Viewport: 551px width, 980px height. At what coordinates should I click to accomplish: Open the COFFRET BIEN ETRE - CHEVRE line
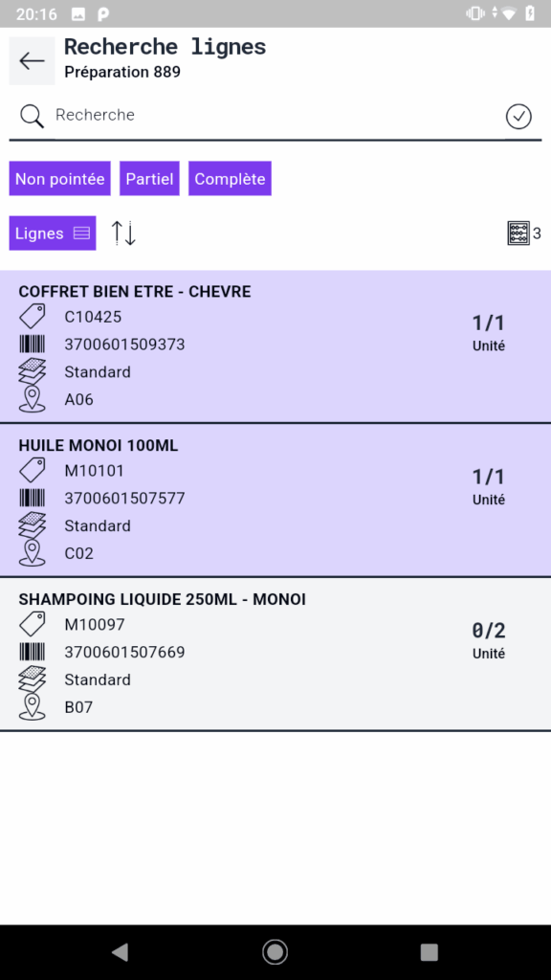point(275,346)
